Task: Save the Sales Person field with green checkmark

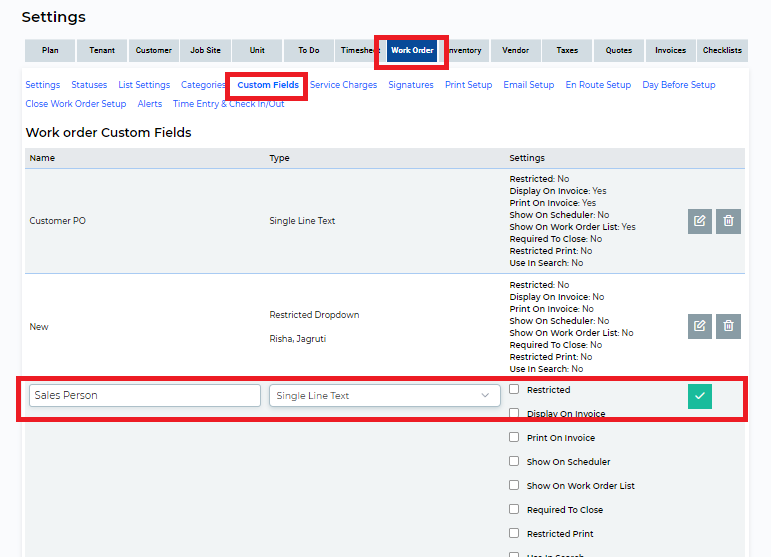Action: 700,396
